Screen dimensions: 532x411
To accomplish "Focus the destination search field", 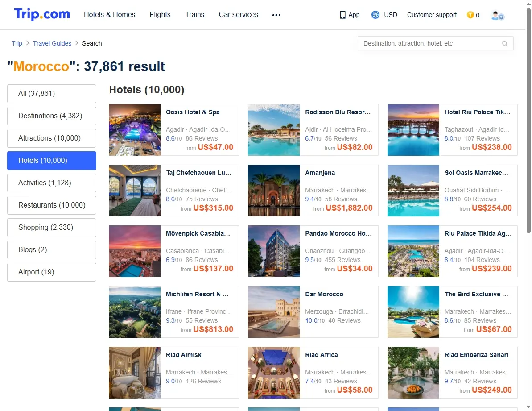I will 435,43.
